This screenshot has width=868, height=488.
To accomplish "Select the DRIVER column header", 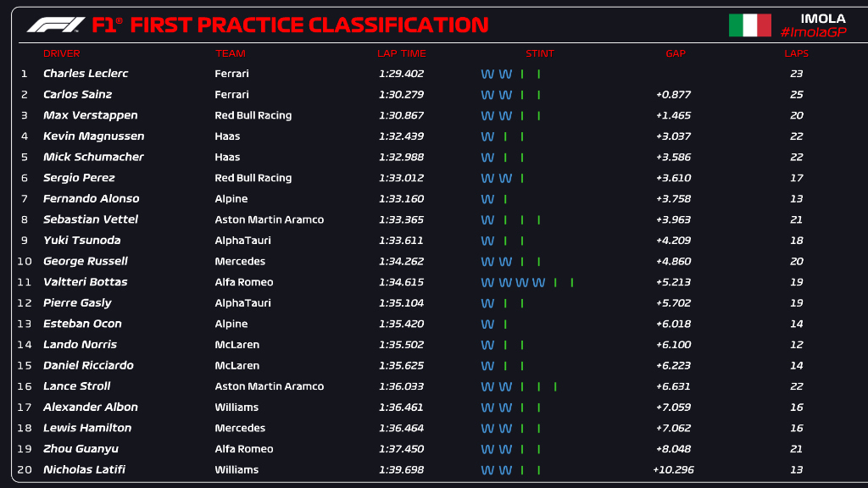I will [x=61, y=53].
